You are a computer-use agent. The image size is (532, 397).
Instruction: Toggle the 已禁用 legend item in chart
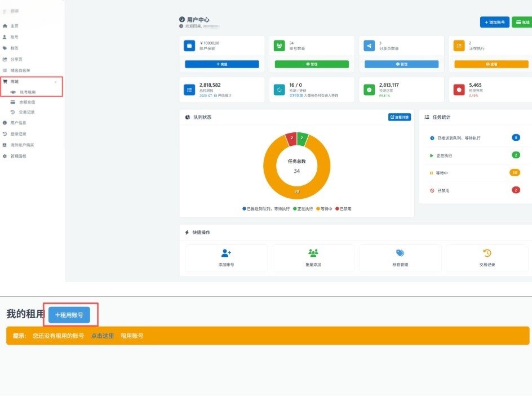point(343,209)
